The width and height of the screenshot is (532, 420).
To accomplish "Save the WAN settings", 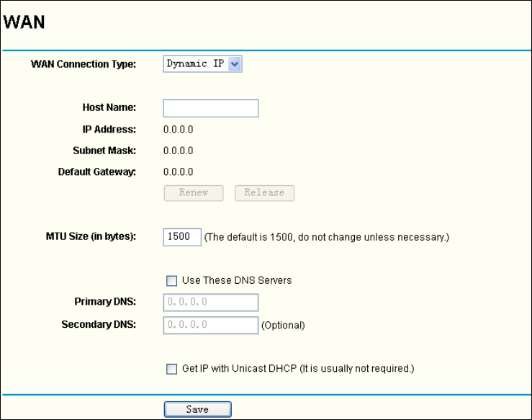I will coord(198,409).
